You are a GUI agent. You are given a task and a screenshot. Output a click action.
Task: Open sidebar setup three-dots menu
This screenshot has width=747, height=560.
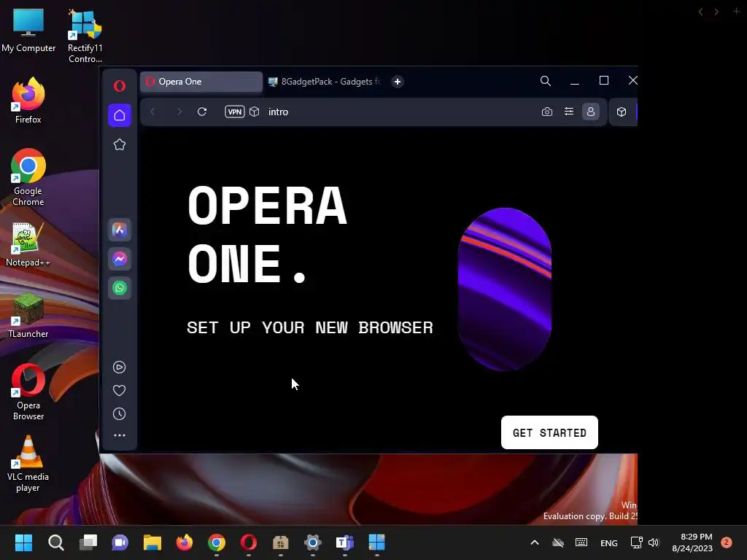pos(120,435)
